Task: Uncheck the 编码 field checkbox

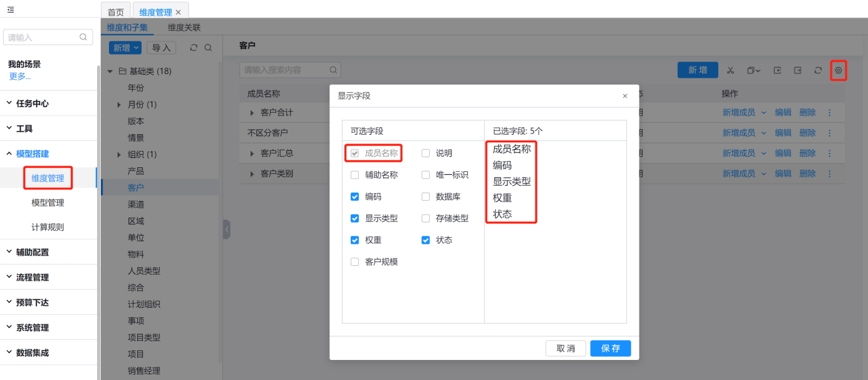Action: tap(355, 197)
